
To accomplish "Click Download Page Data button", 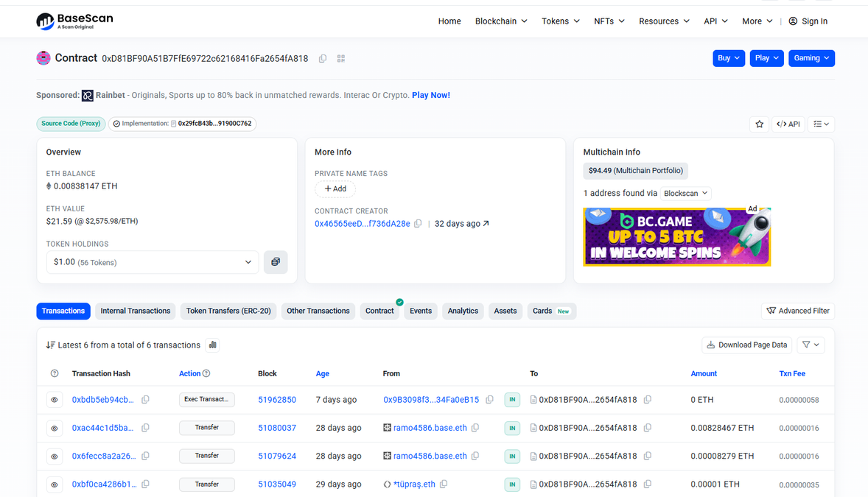I will [747, 345].
